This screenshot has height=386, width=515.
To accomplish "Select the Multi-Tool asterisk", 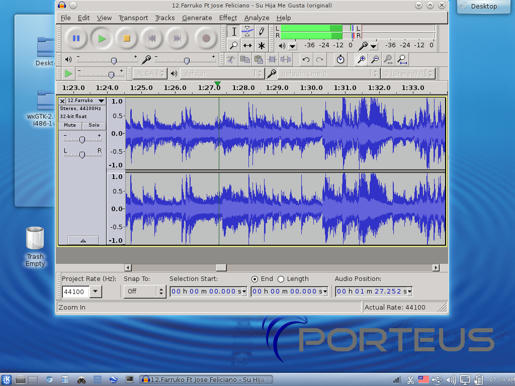I will coord(261,45).
